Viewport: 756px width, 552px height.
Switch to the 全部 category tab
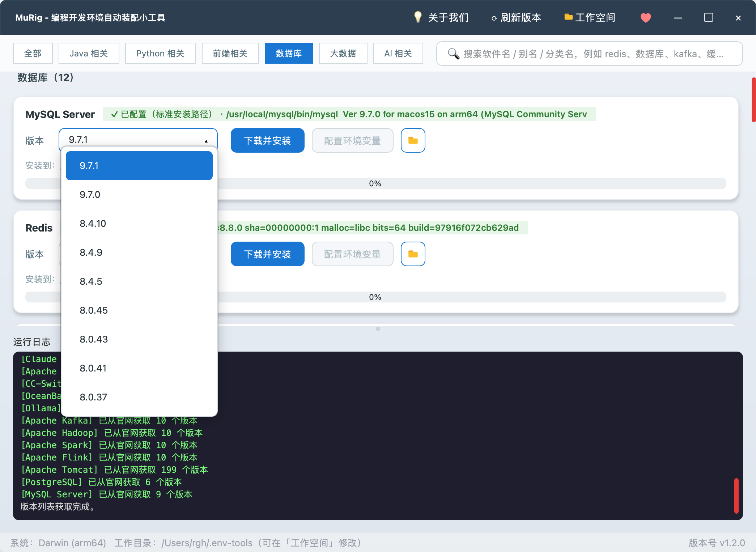pos(33,53)
